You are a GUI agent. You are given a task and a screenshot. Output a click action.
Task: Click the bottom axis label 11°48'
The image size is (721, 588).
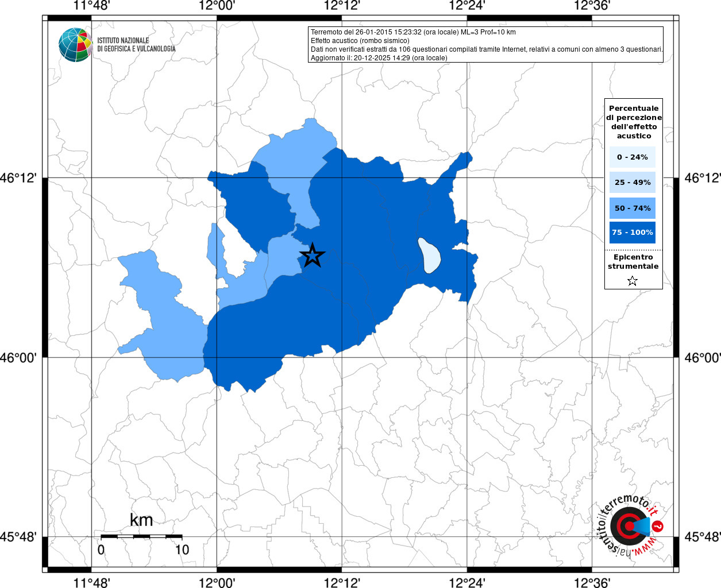tap(92, 582)
